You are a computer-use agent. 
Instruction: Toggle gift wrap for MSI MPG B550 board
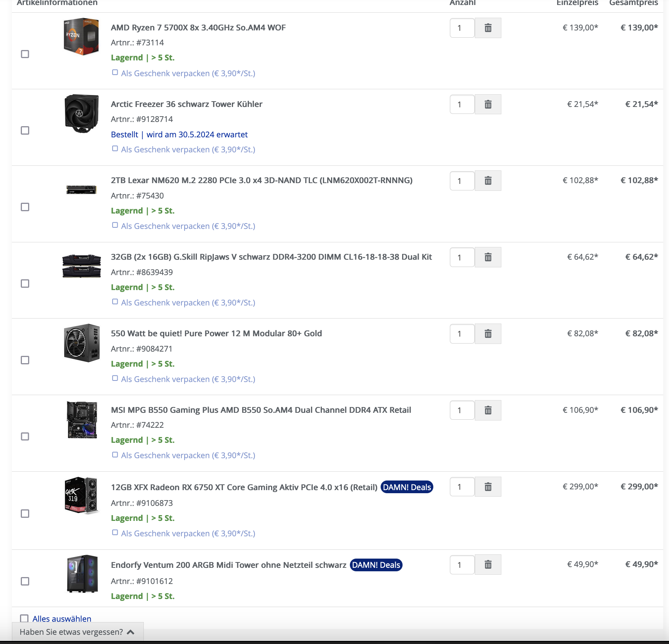point(115,454)
